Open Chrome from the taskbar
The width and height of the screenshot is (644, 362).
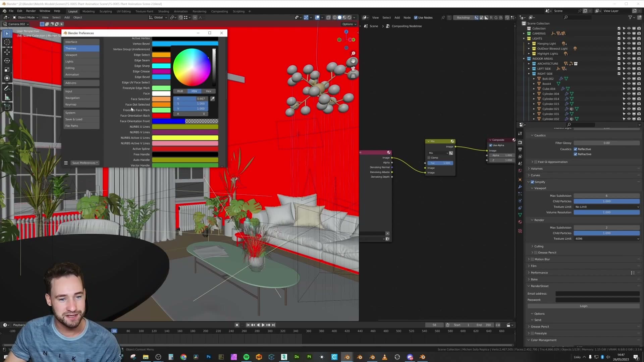click(x=183, y=357)
